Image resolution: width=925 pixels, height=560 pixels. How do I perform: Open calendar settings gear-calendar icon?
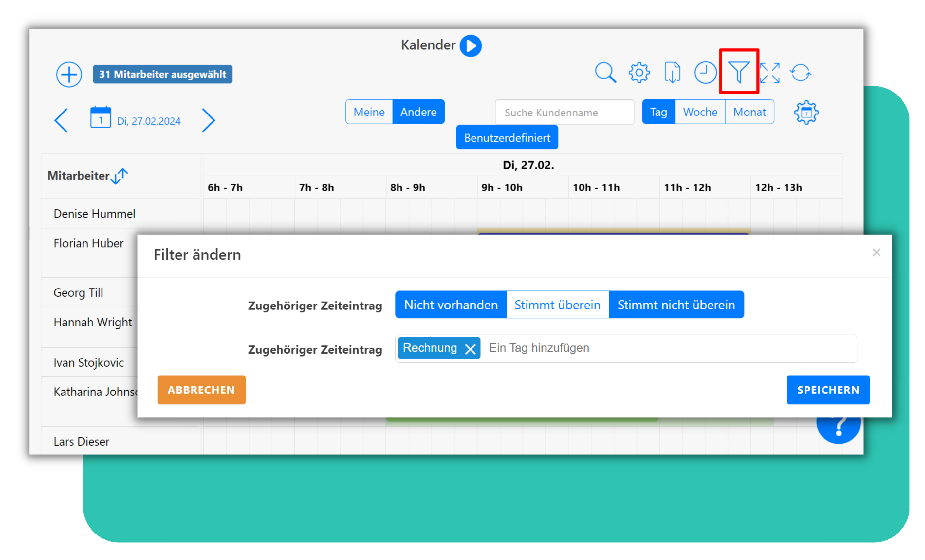806,112
